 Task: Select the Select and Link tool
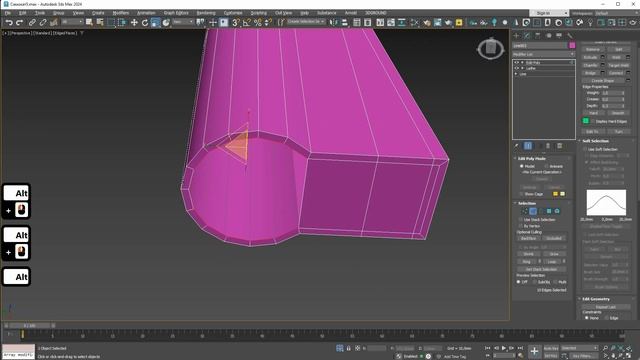tap(32, 23)
